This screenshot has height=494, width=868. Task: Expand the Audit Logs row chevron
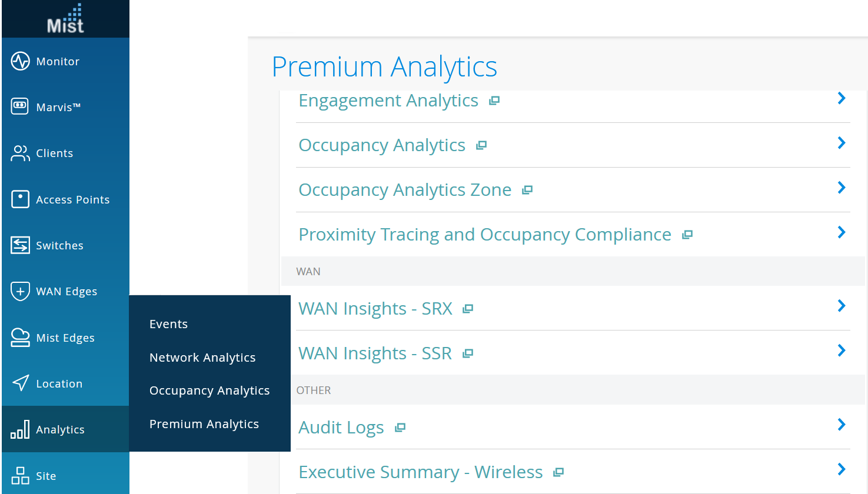(x=842, y=425)
